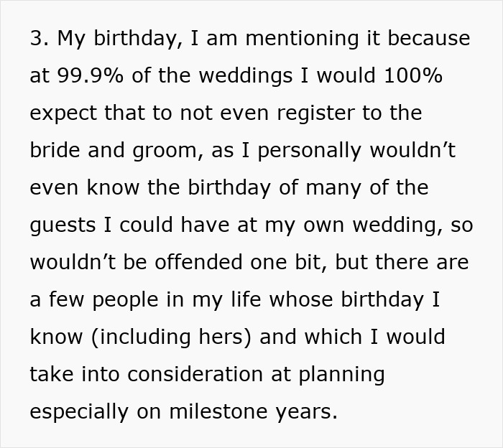Click the word 'guests' in sixth line
503x448 pixels.
click(63, 225)
